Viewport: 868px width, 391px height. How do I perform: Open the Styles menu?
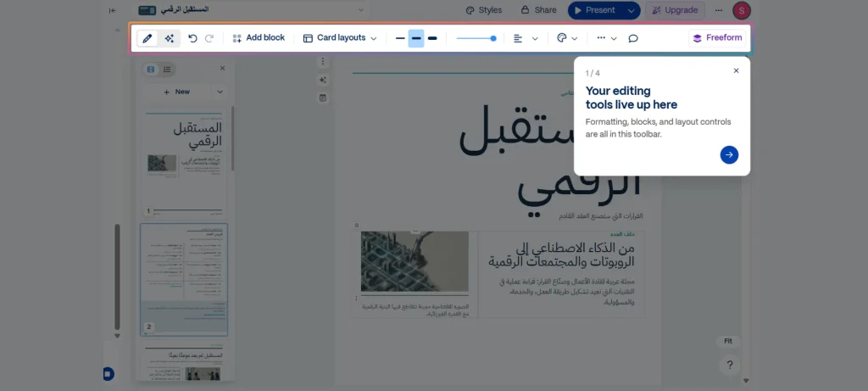tap(484, 10)
